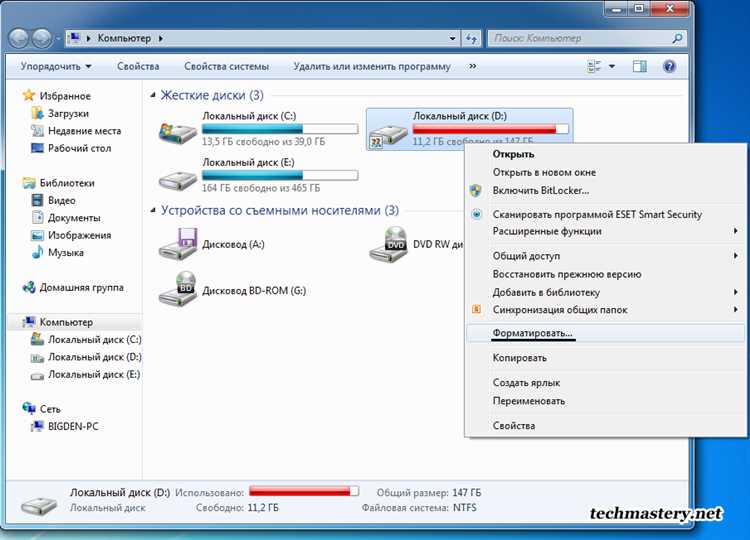Click the Свойства системы toolbar button
The height and width of the screenshot is (540, 750).
(x=226, y=67)
